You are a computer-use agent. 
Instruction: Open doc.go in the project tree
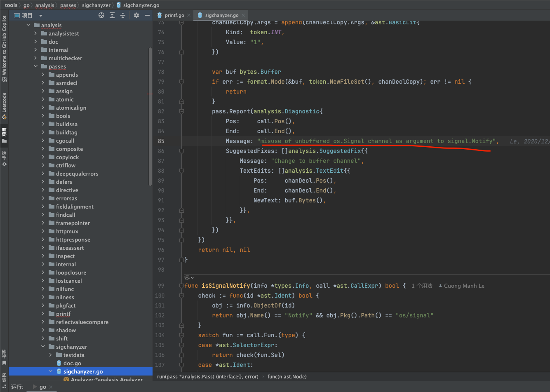[72, 363]
